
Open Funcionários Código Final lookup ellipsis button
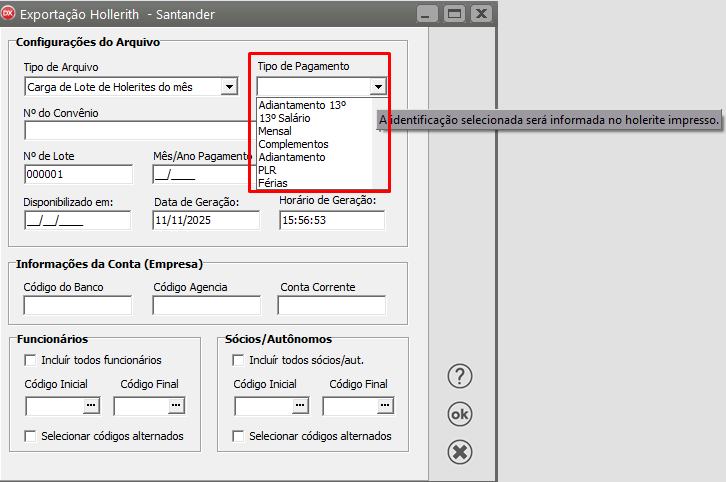[x=176, y=405]
